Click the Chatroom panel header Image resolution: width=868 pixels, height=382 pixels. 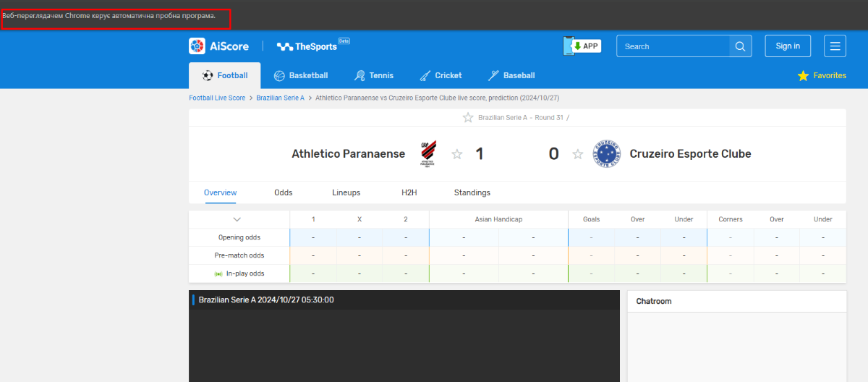click(x=736, y=301)
